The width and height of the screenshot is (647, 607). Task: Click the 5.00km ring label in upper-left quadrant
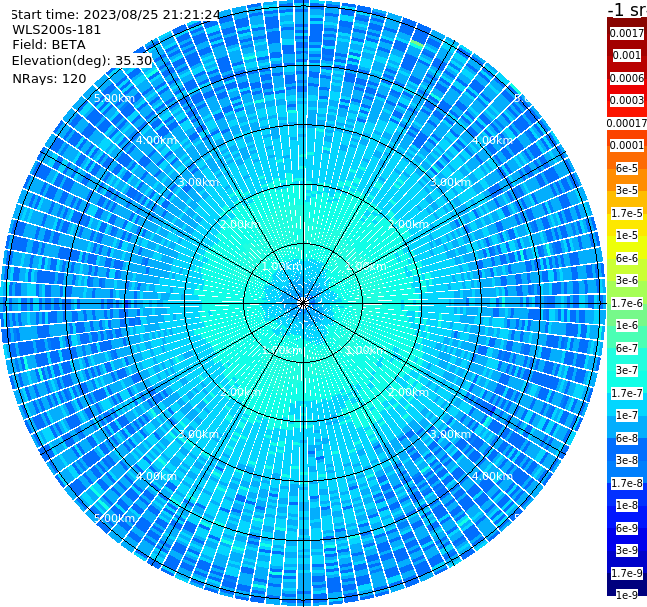tap(115, 99)
